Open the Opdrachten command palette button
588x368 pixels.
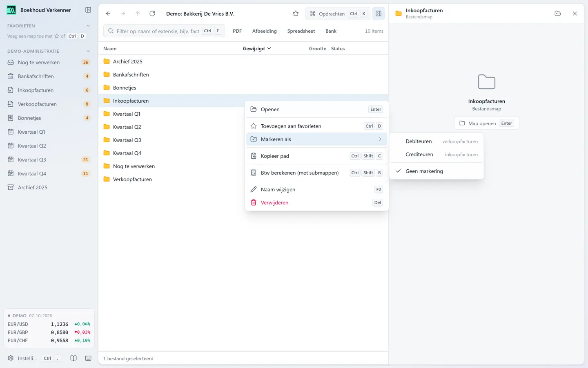(338, 13)
